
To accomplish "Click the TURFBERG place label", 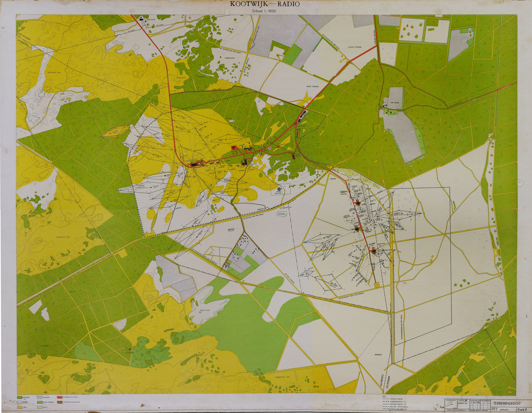I will pos(333,179).
